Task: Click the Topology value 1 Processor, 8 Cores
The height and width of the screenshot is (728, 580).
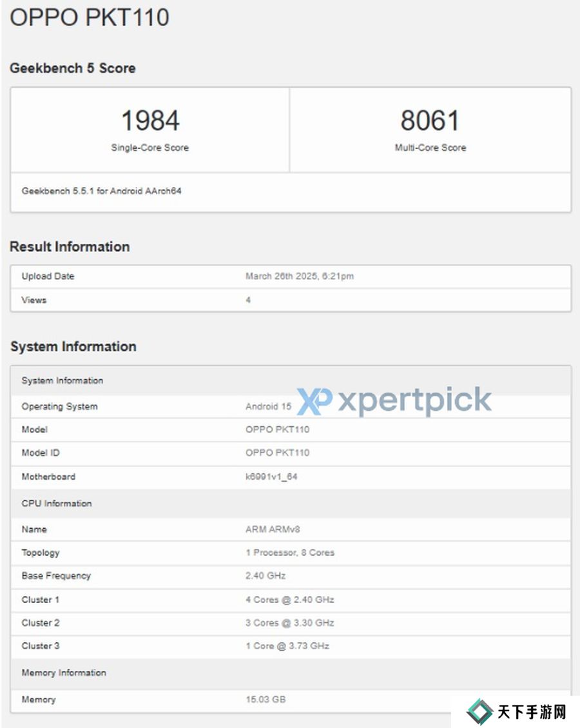Action: point(290,553)
